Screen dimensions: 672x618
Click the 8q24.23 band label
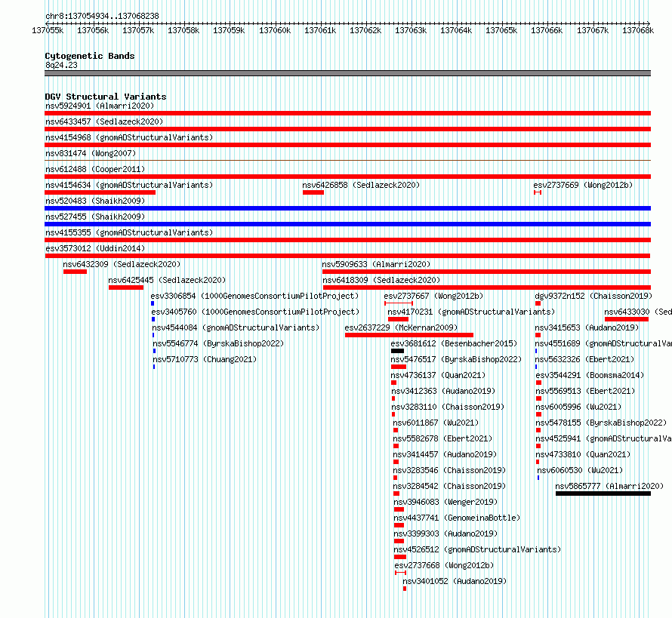point(61,65)
